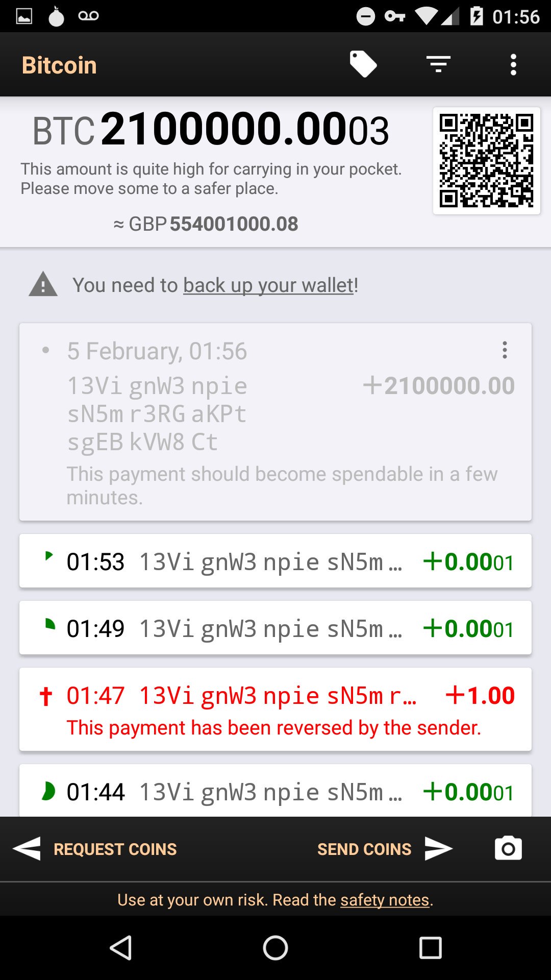Viewport: 551px width, 980px height.
Task: Open the back up your wallet link
Action: pyautogui.click(x=268, y=285)
